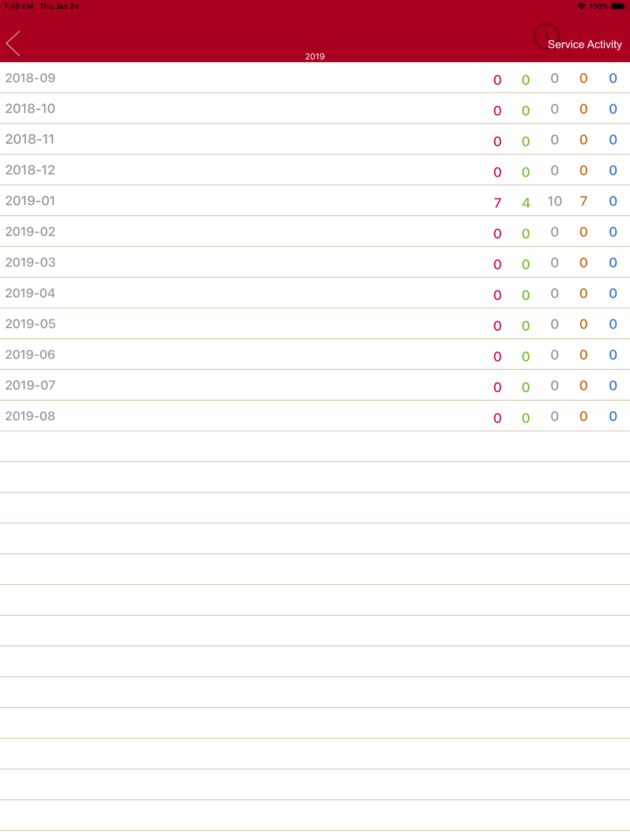Tap the back arrow icon

[x=13, y=43]
